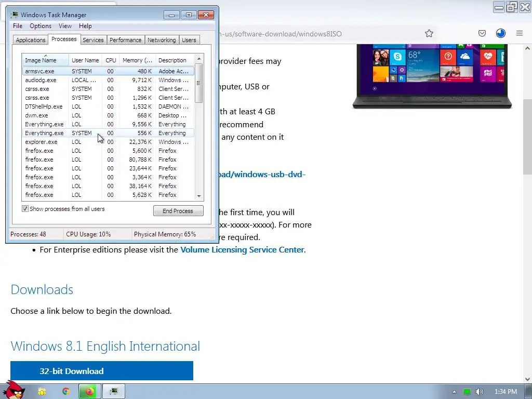Open the File menu in Task Manager
Screen dimensions: 532x399
point(18,26)
